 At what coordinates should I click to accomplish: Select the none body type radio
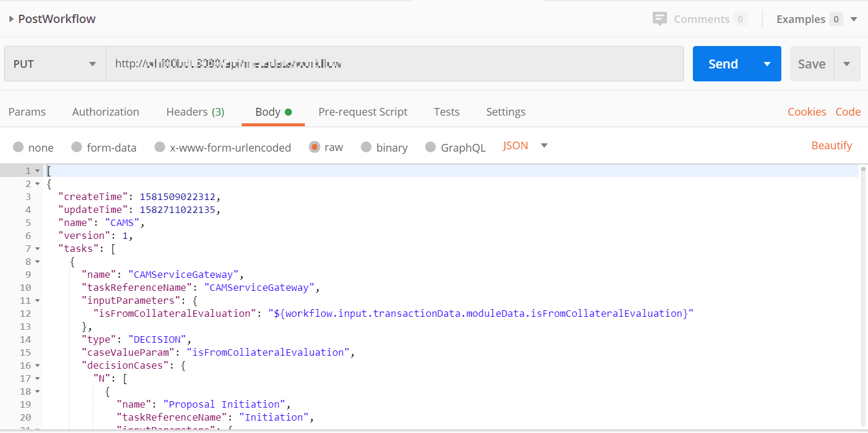pyautogui.click(x=18, y=147)
